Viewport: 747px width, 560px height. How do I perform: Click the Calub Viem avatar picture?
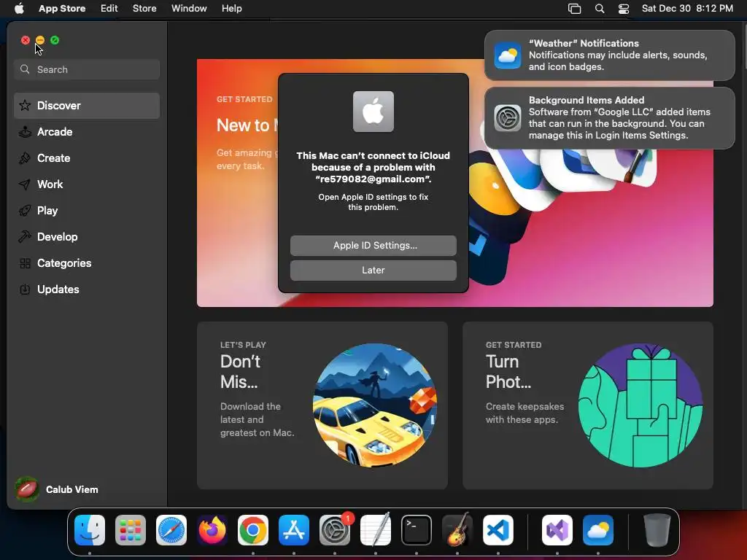click(27, 489)
